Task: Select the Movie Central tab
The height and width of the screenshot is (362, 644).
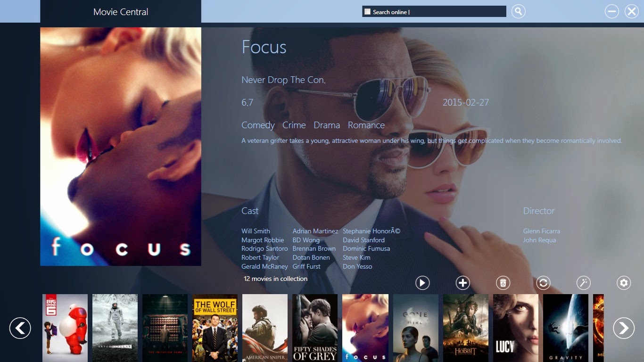Action: point(121,12)
